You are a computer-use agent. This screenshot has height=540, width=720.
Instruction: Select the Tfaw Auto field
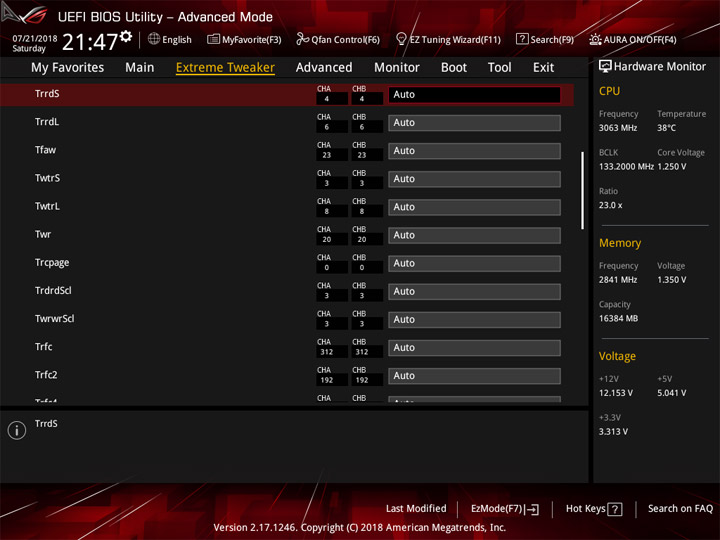click(x=474, y=151)
